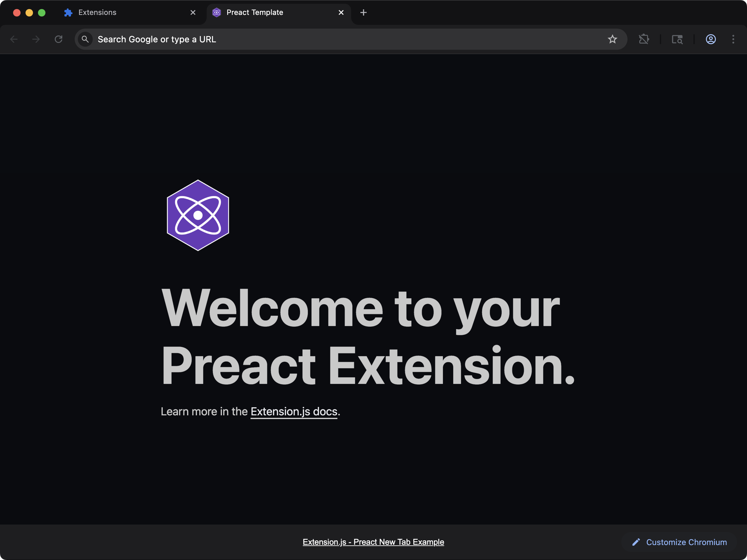Open a new tab with the plus button

363,12
